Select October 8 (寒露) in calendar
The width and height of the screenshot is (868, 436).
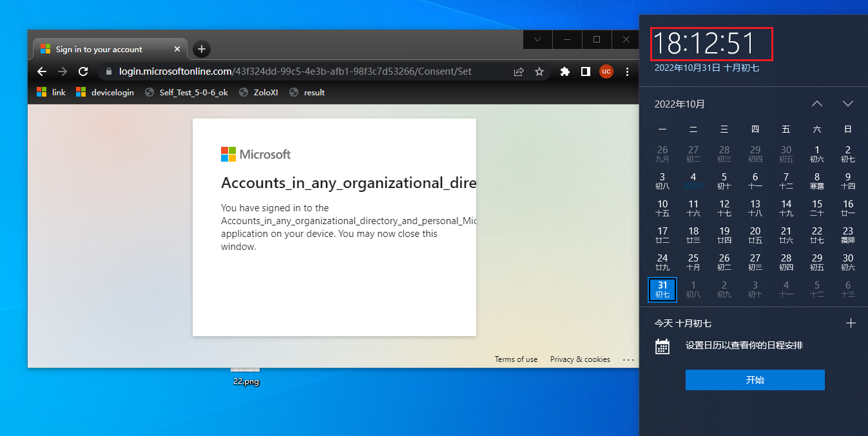click(x=817, y=181)
